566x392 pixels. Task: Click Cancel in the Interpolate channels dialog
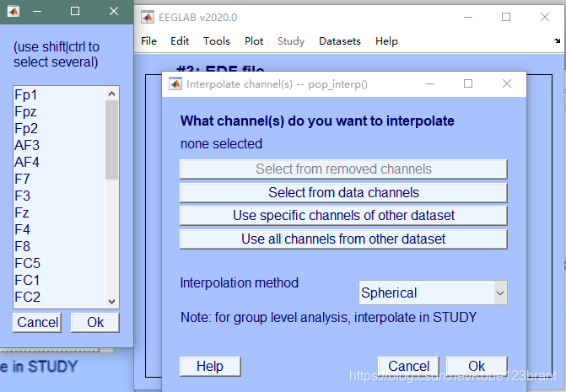pyautogui.click(x=408, y=367)
